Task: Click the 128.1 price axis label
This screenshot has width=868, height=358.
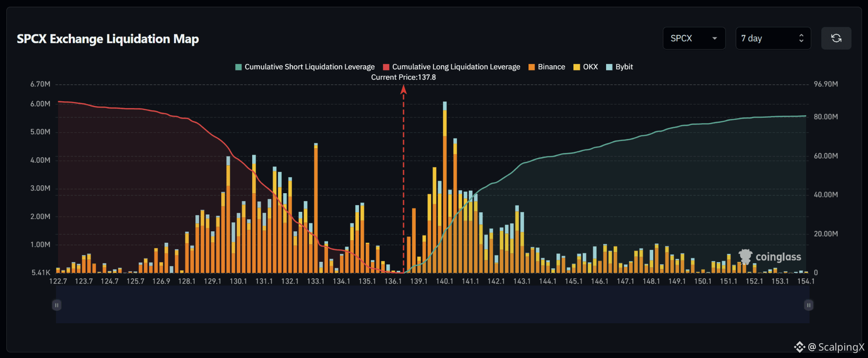Action: [x=187, y=281]
